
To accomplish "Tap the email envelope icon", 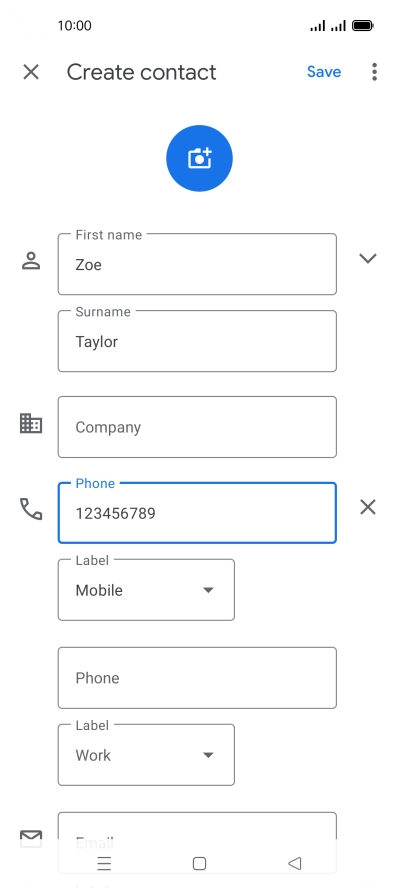I will tap(31, 838).
